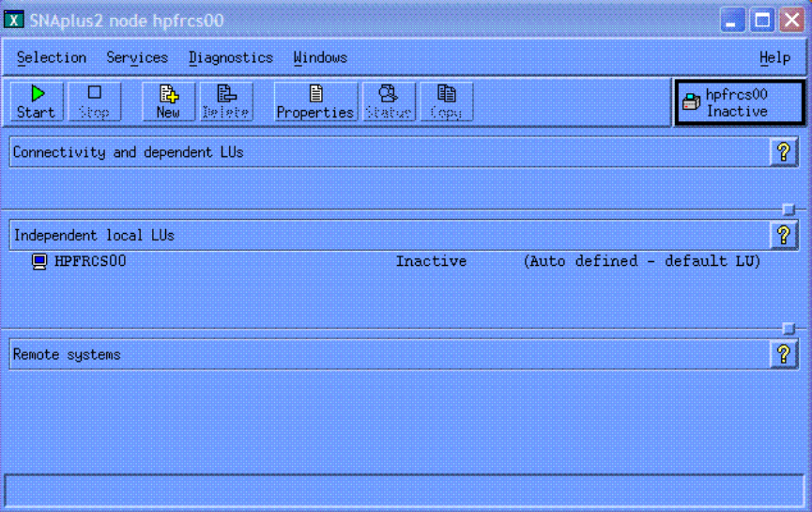Click the X window icon in title bar
Screen dimensions: 812x512
(14, 21)
